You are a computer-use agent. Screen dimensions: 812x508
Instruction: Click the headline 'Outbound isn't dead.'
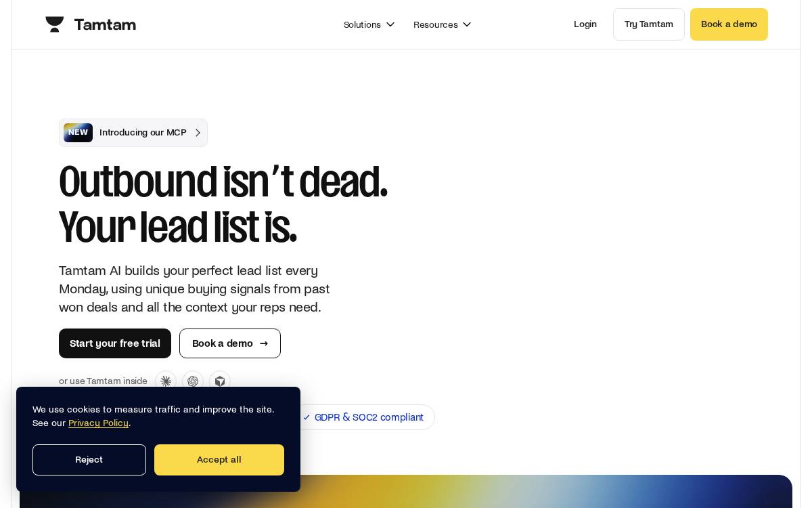[223, 182]
